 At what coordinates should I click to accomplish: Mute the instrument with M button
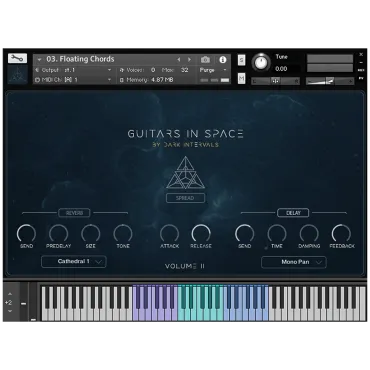coord(242,79)
